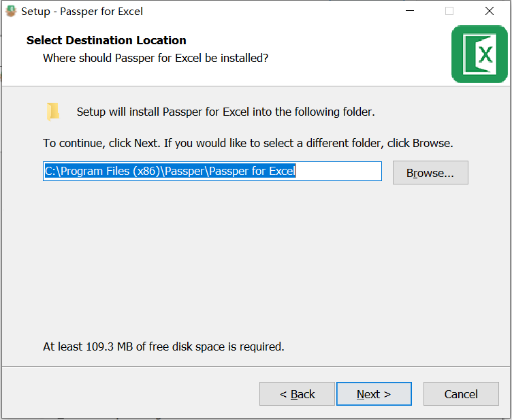Click the 'Setup will install Passper' message
This screenshot has height=420, width=512.
(225, 112)
